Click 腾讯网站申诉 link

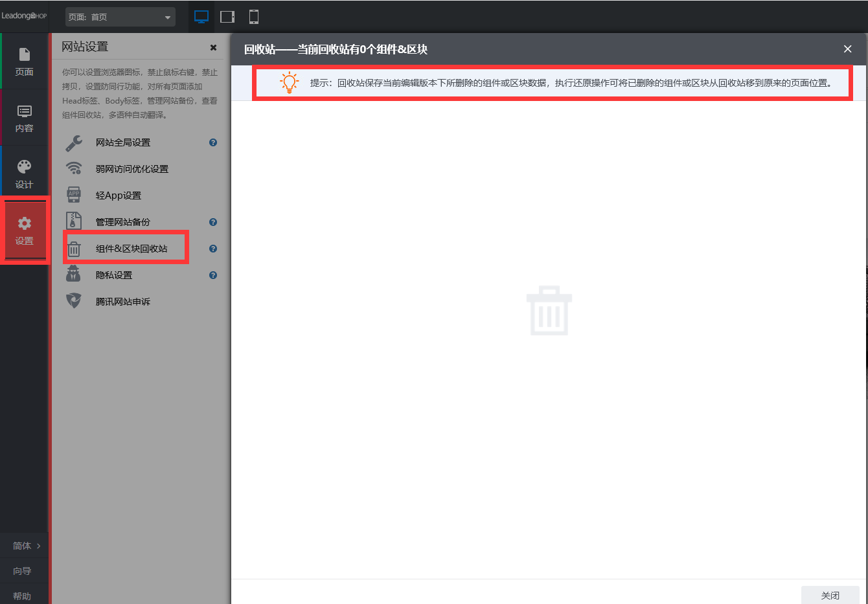[x=122, y=302]
